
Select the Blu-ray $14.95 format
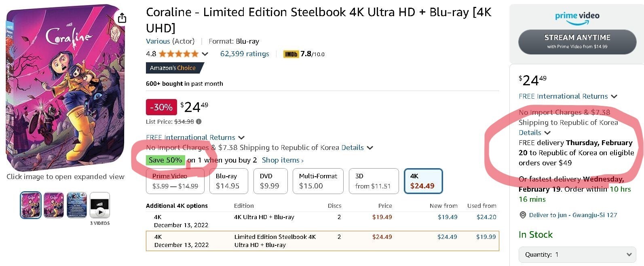click(228, 181)
